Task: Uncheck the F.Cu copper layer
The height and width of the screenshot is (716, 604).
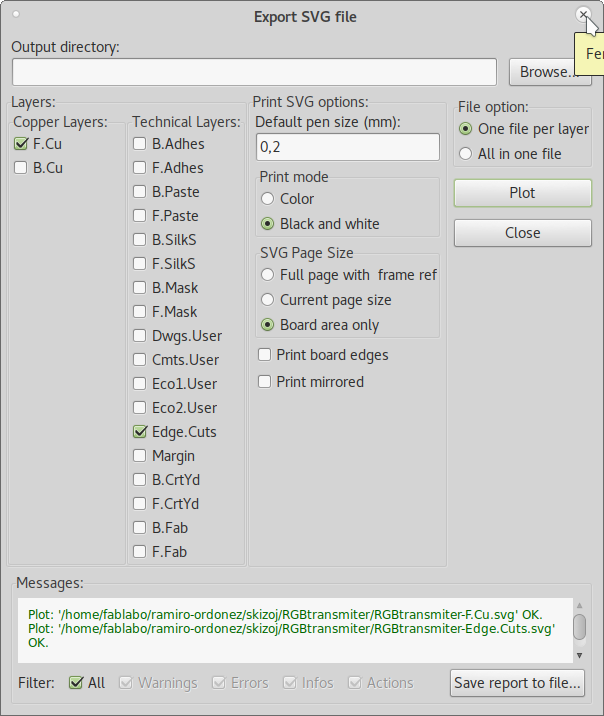Action: click(21, 144)
